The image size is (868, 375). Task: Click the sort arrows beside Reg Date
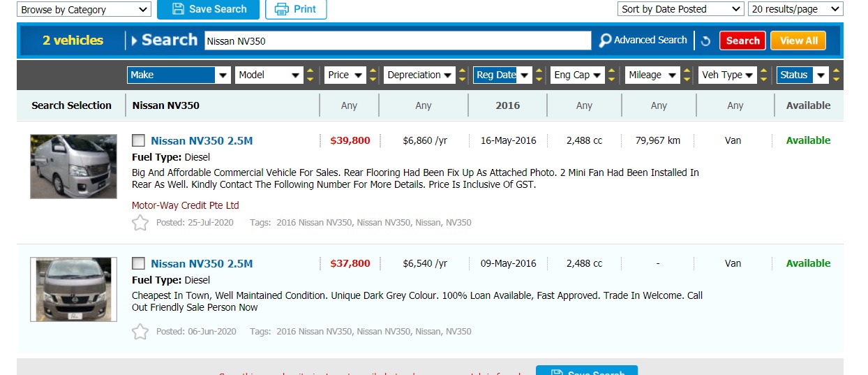click(x=539, y=75)
